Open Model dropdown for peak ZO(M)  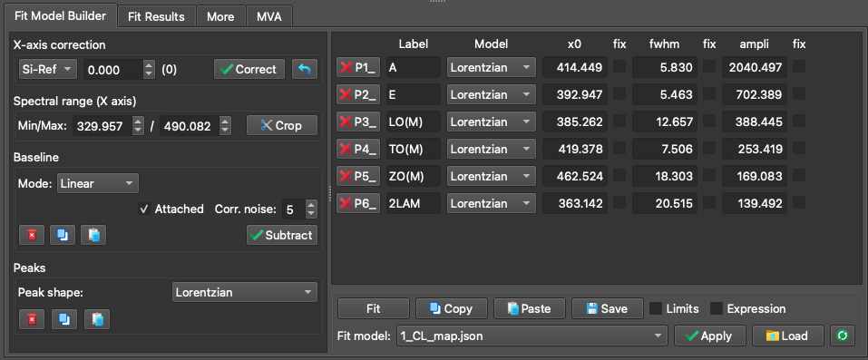(x=492, y=176)
